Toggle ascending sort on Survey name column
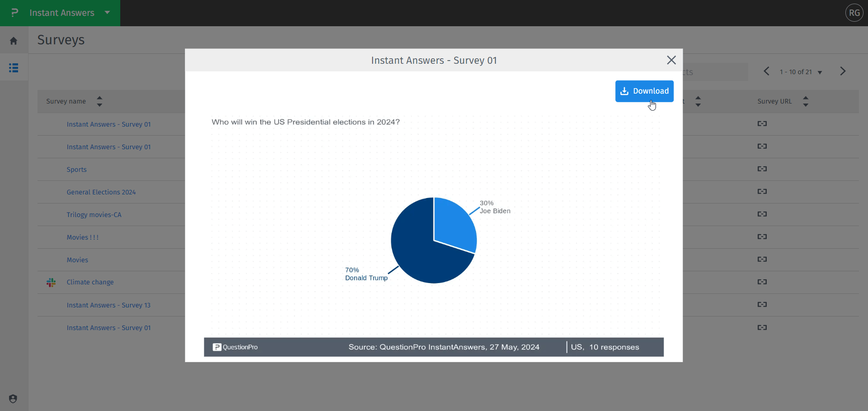868x411 pixels. pyautogui.click(x=99, y=98)
